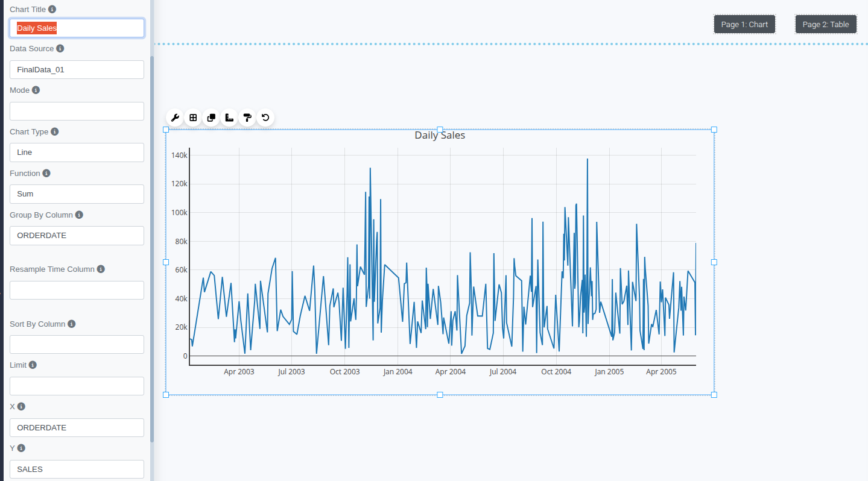This screenshot has height=481, width=868.
Task: Switch to Page 1: Chart tab
Action: tap(744, 24)
